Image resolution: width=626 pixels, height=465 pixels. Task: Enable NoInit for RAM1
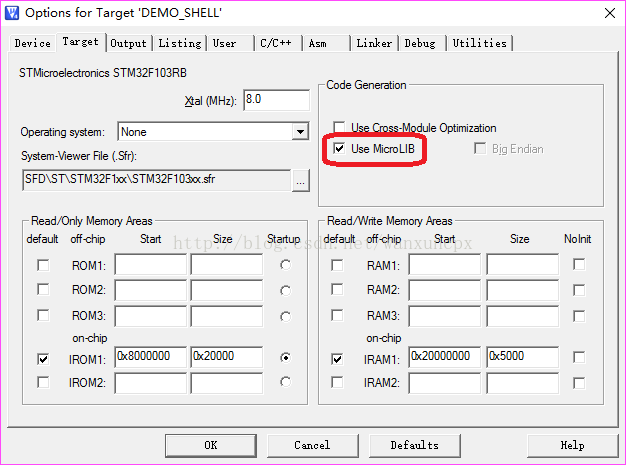tap(579, 264)
